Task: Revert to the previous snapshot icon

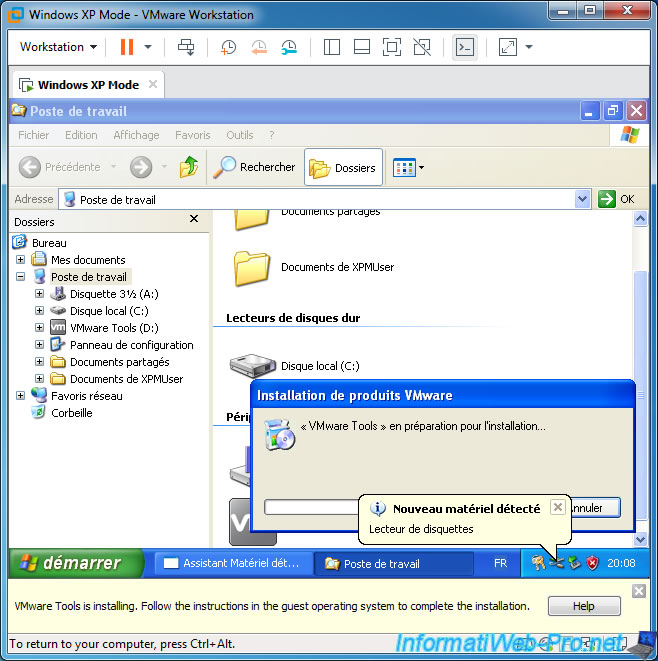Action: (x=259, y=47)
